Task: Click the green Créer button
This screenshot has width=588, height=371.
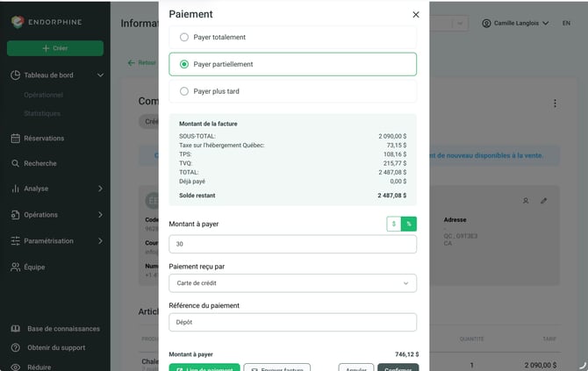Action: coord(55,48)
